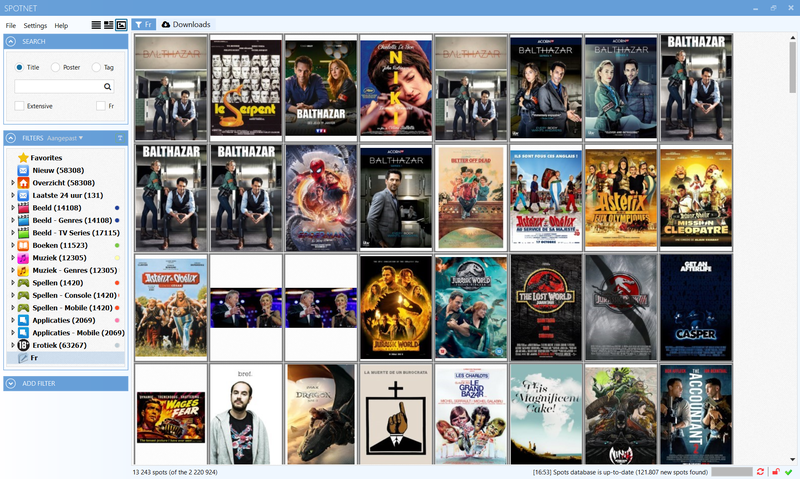Select the Poster search radio button
This screenshot has height=479, width=800.
coord(55,67)
